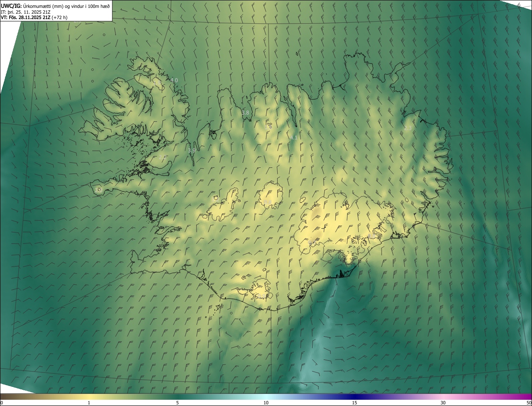The image size is (532, 406).
Task: Click the 2.3 value label on the map
Action: [x=408, y=128]
